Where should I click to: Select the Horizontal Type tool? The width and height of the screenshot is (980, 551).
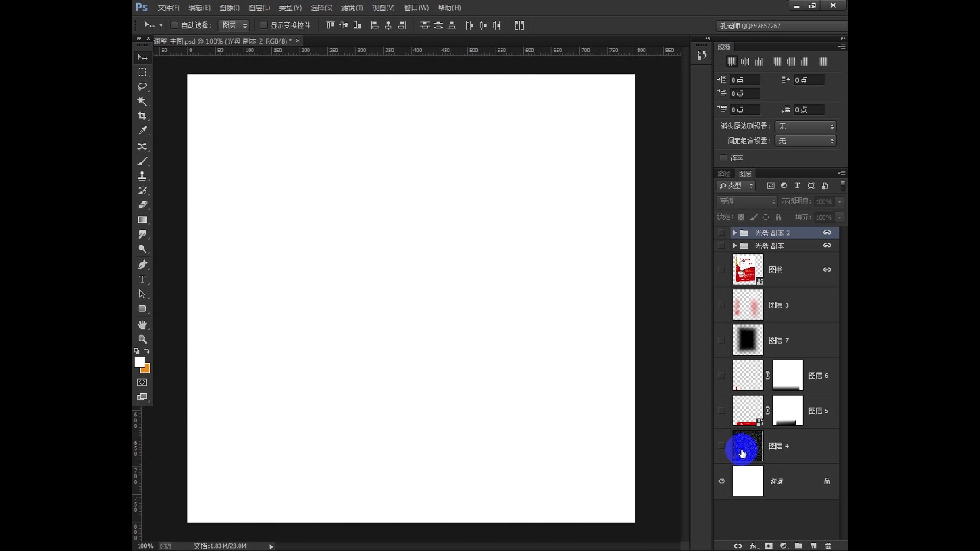[x=142, y=280]
